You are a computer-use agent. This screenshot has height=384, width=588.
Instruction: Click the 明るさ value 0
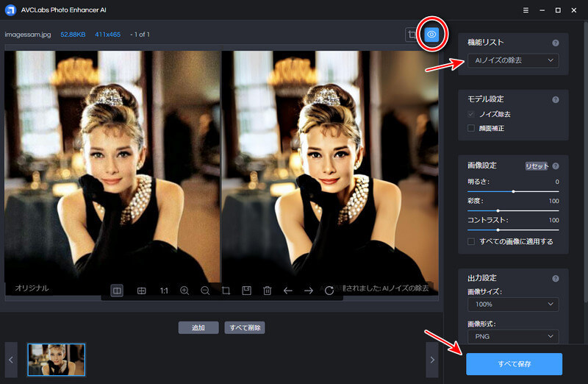point(557,182)
